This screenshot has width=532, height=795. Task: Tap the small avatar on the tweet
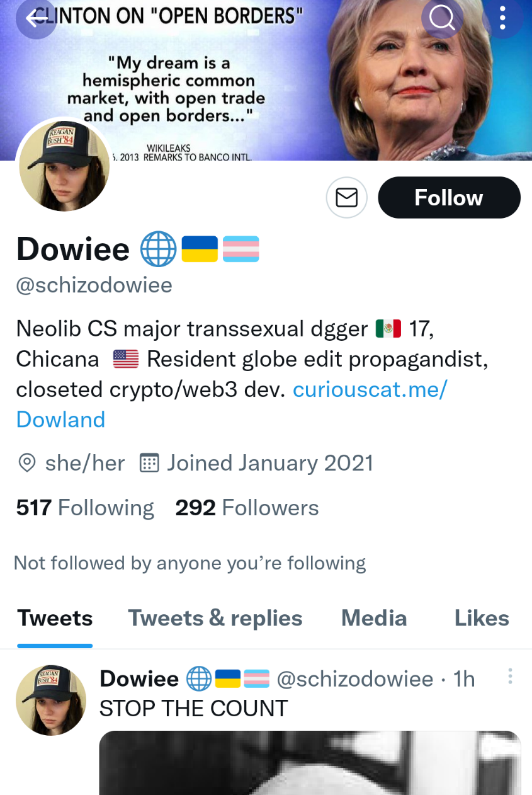pos(51,701)
